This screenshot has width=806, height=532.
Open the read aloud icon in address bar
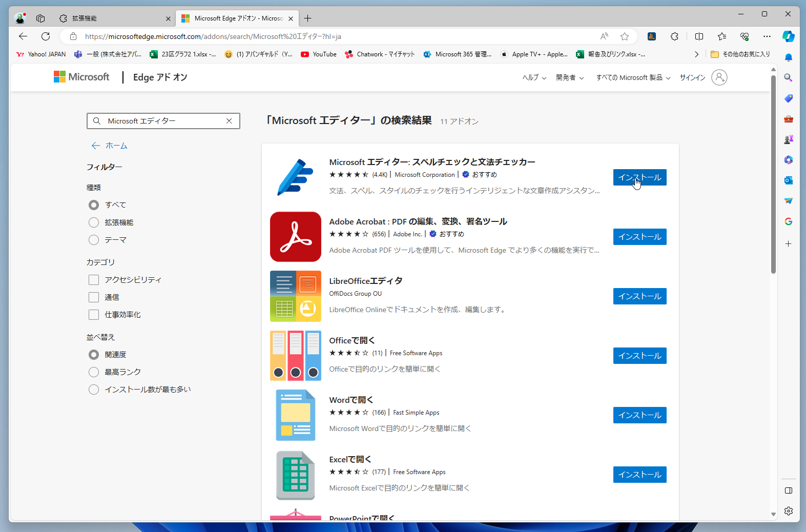604,36
